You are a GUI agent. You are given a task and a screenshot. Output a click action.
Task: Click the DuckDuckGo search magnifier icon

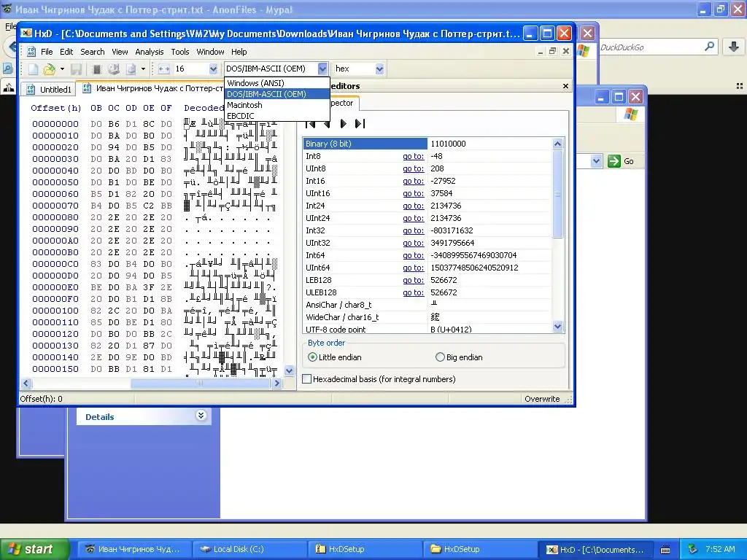pos(709,46)
